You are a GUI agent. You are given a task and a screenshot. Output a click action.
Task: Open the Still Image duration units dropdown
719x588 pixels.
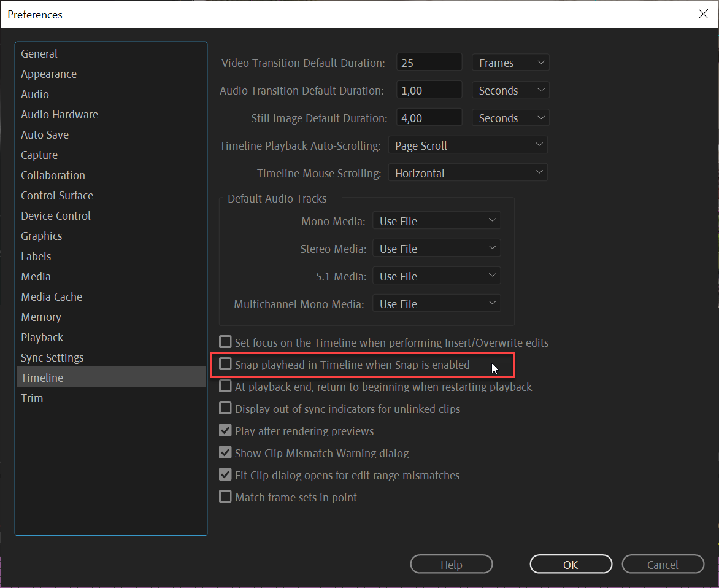click(x=510, y=117)
